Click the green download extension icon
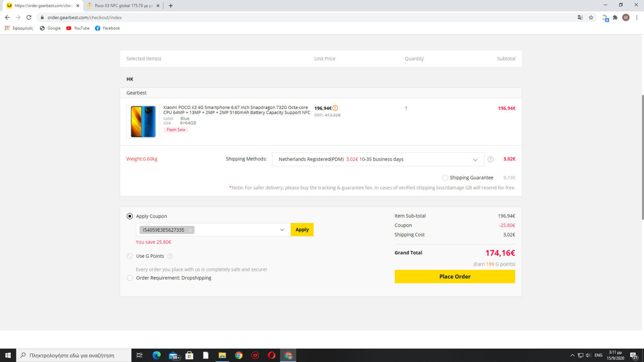 click(605, 18)
